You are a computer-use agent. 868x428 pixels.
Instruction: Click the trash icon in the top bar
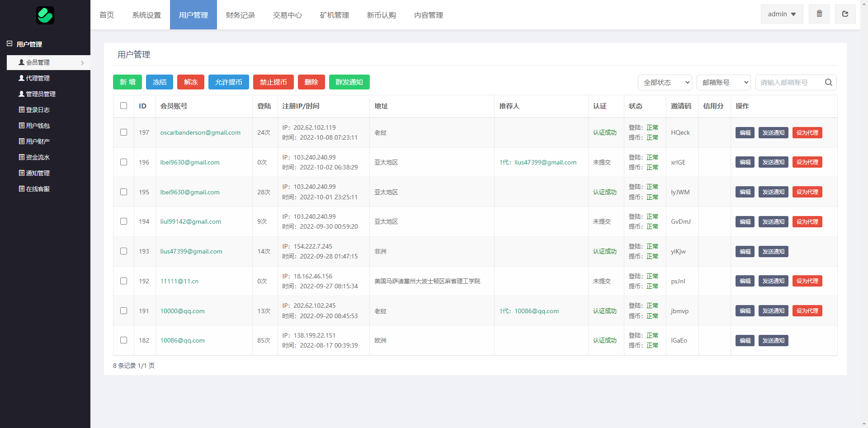click(819, 14)
